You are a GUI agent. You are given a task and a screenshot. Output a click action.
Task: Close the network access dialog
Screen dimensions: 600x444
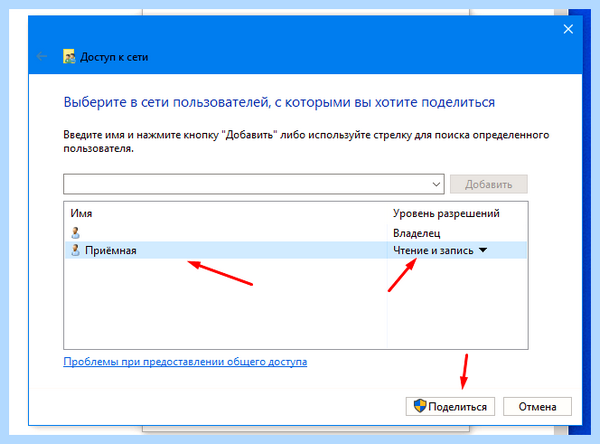(568, 29)
